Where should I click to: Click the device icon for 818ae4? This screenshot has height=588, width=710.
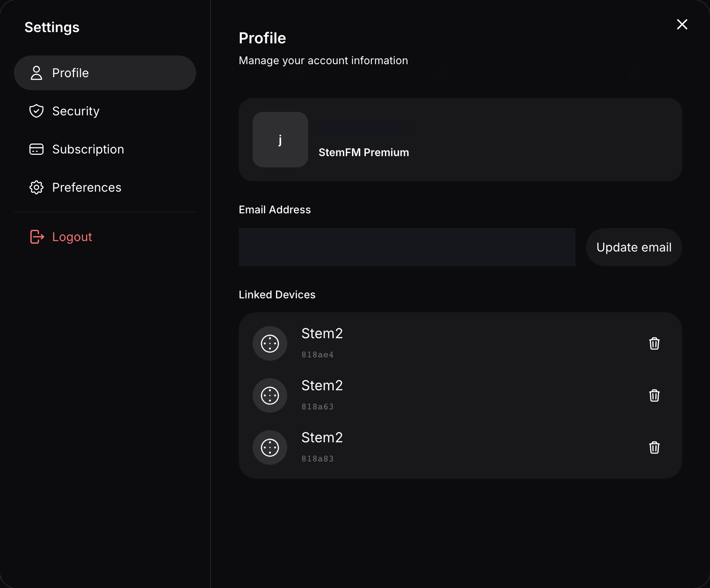[270, 343]
